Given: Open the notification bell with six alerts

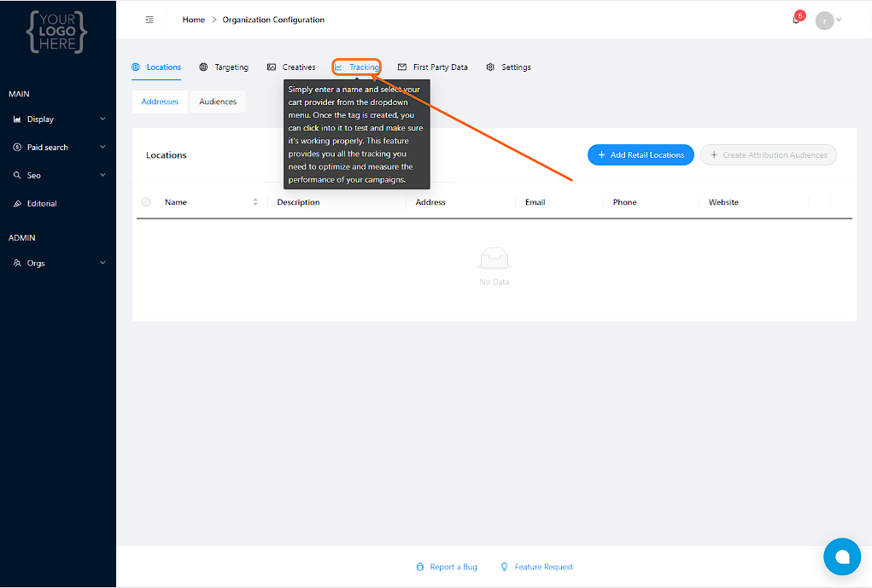Looking at the screenshot, I should point(796,20).
